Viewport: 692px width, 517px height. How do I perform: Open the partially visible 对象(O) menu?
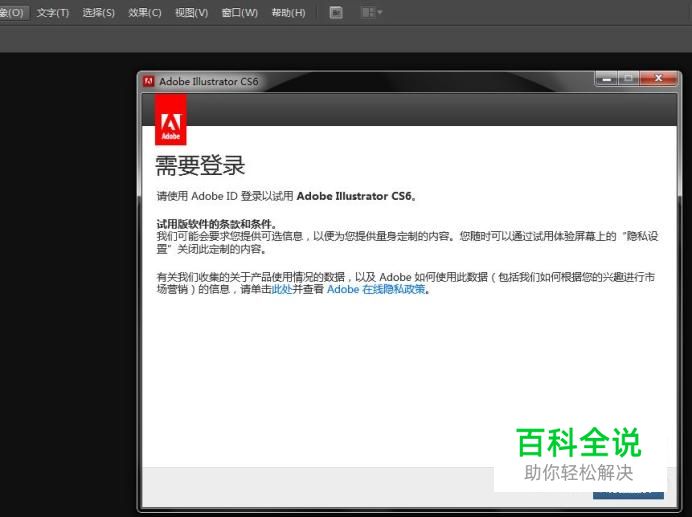[x=12, y=13]
